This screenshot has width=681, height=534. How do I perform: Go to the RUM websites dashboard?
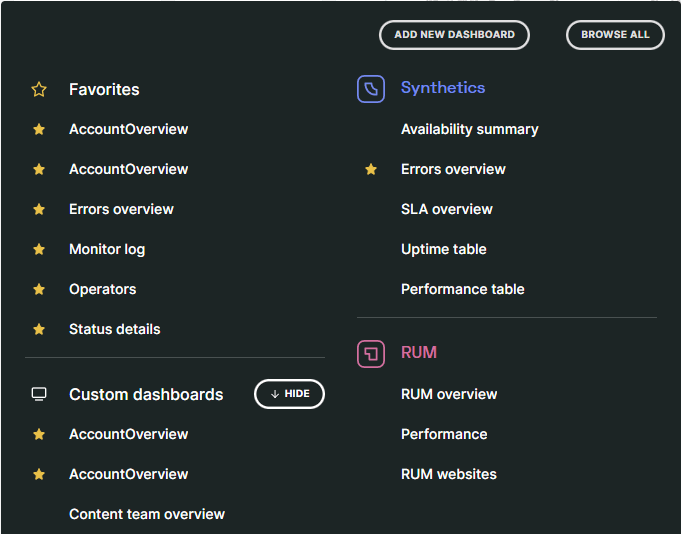(x=448, y=474)
